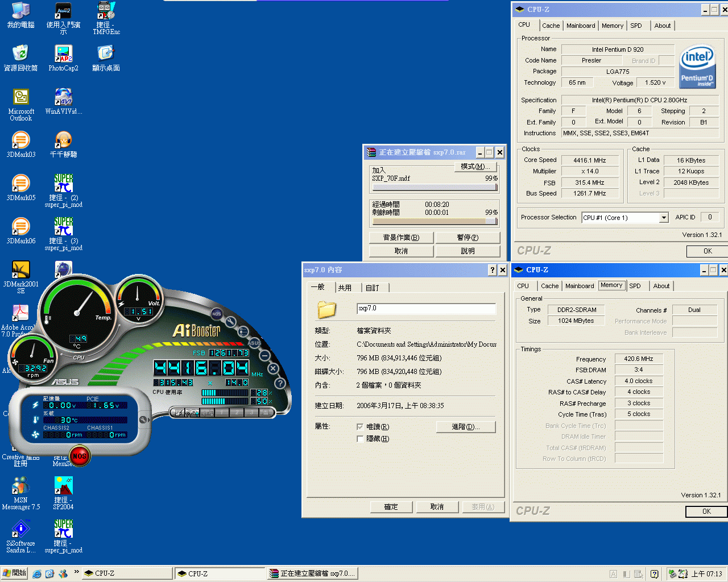
Task: Click the ASUS round button in AI Booster
Action: pyautogui.click(x=254, y=343)
